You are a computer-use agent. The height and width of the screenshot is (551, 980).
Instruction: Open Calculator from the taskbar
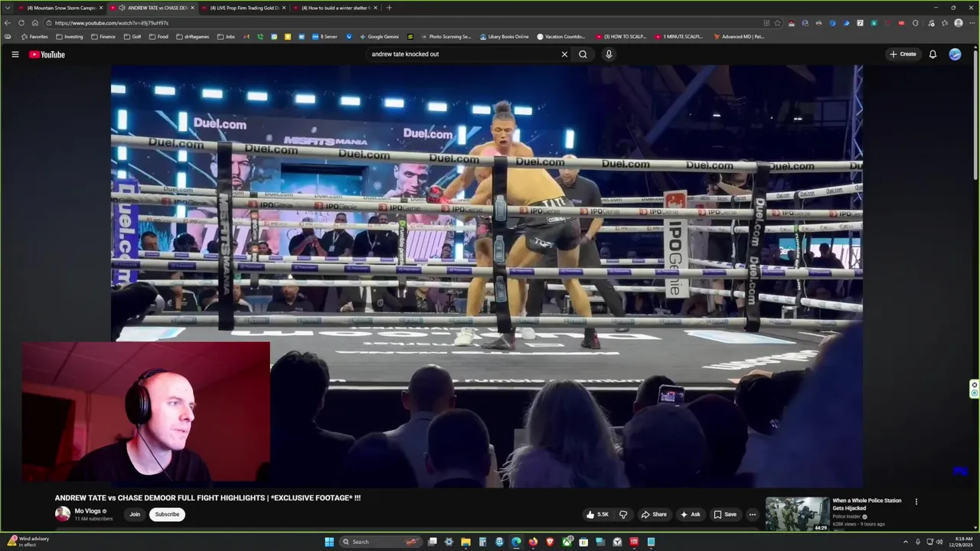click(482, 542)
